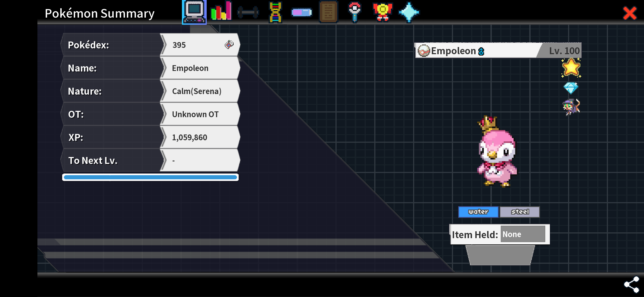The image size is (644, 297).
Task: Open the blue sparkle diamond tab
Action: pyautogui.click(x=409, y=12)
